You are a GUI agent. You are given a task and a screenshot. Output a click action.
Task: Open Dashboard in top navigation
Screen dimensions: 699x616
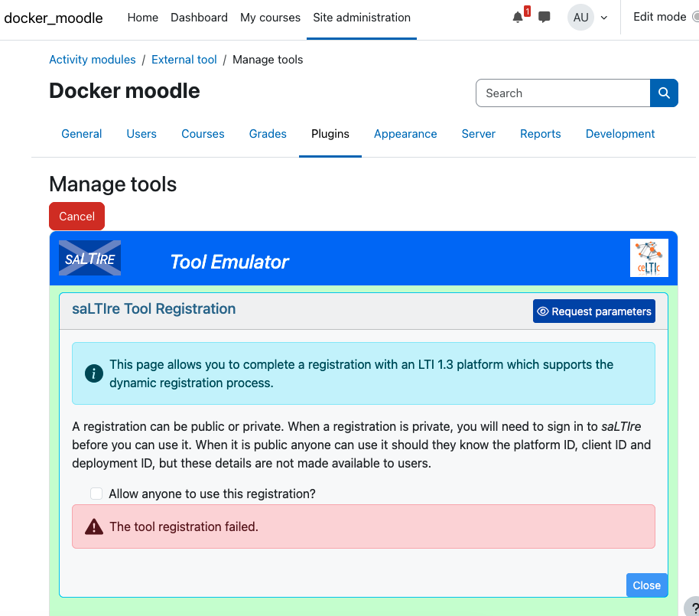click(x=199, y=18)
